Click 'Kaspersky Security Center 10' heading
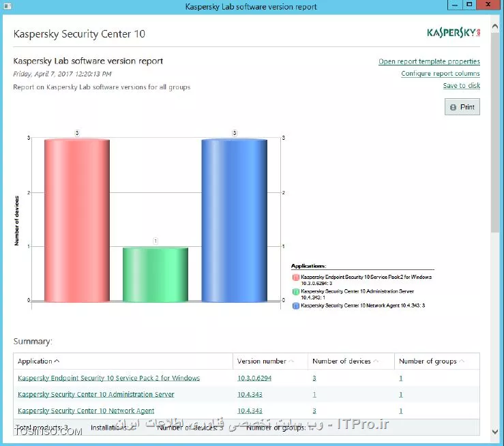 point(79,33)
